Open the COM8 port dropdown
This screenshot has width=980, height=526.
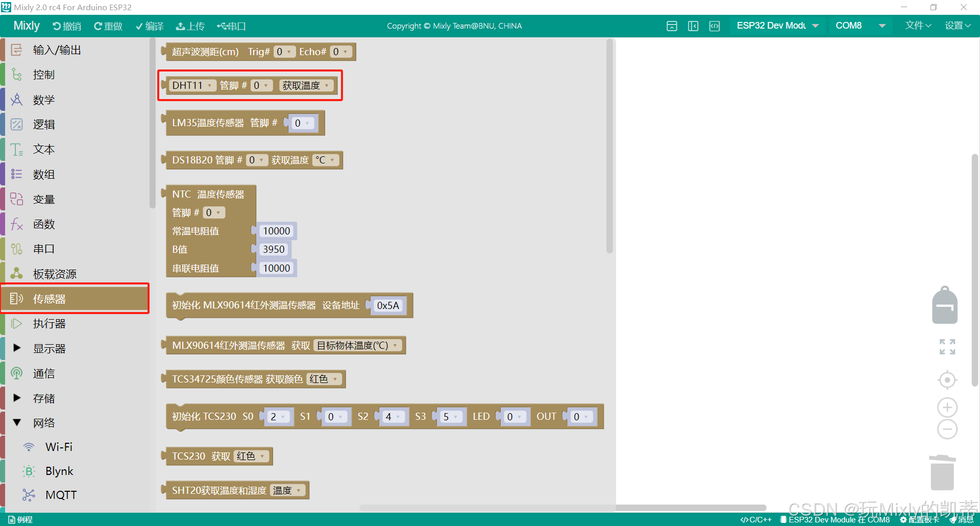pos(860,26)
